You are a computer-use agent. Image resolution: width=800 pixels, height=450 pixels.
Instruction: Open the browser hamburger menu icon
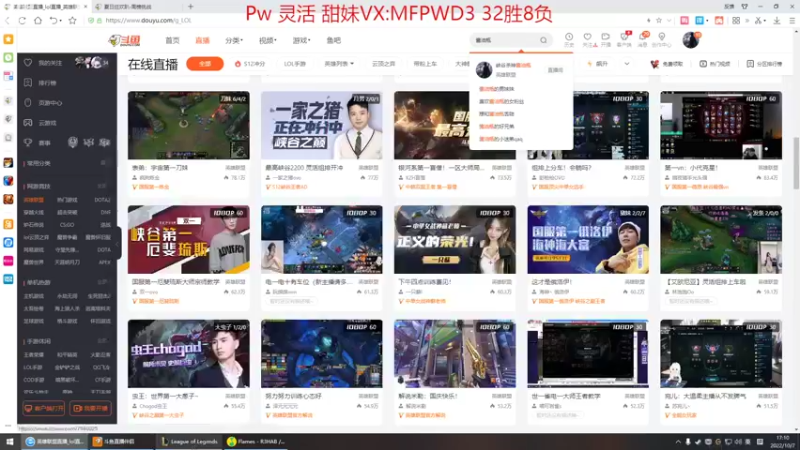792,20
